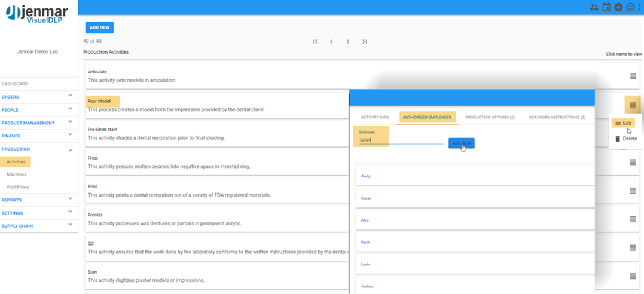Click the 'Production Activities' heading
Viewport: 644px width, 294px height.
coord(106,52)
